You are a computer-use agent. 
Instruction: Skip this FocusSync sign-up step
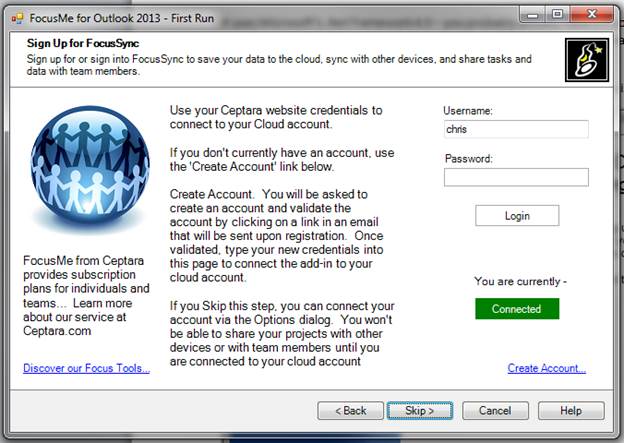[420, 410]
